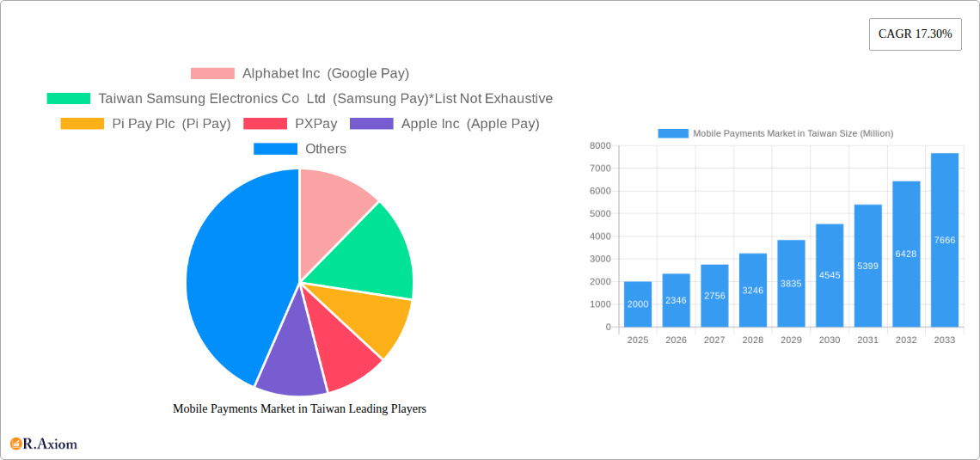Toggle the PXPay legend label

(x=316, y=124)
